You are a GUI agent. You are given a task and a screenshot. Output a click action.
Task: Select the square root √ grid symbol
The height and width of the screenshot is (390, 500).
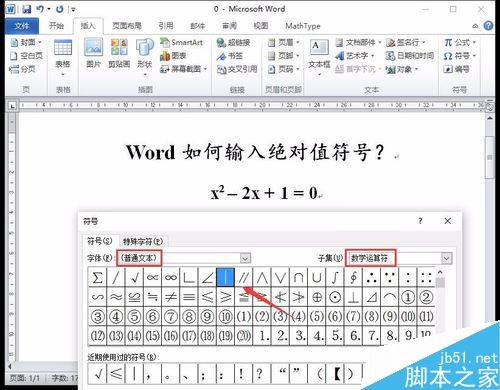pyautogui.click(x=134, y=277)
